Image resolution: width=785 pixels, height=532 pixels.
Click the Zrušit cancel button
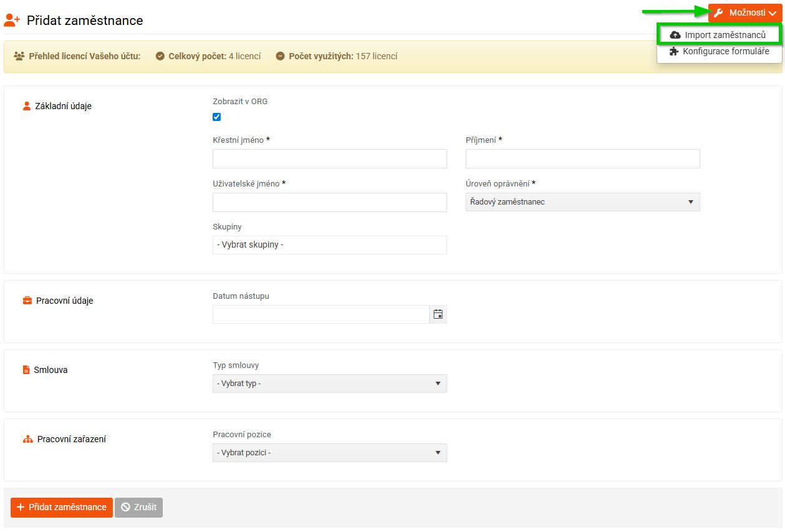click(x=138, y=508)
